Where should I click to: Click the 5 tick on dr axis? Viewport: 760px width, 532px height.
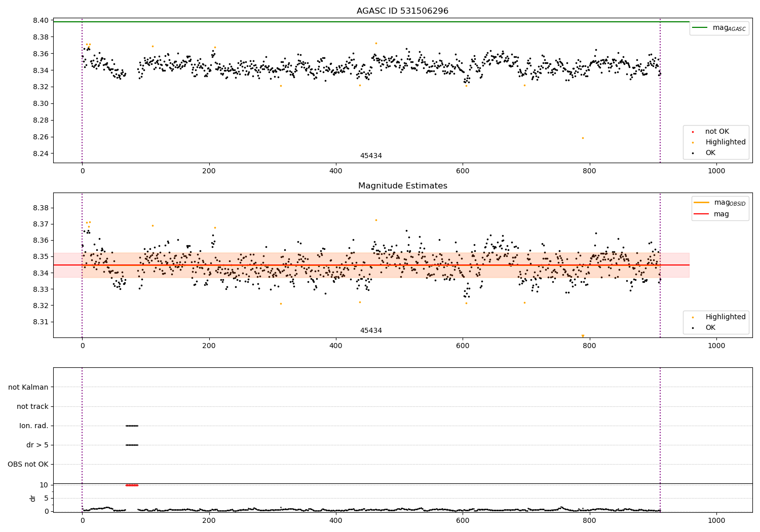[x=46, y=499]
